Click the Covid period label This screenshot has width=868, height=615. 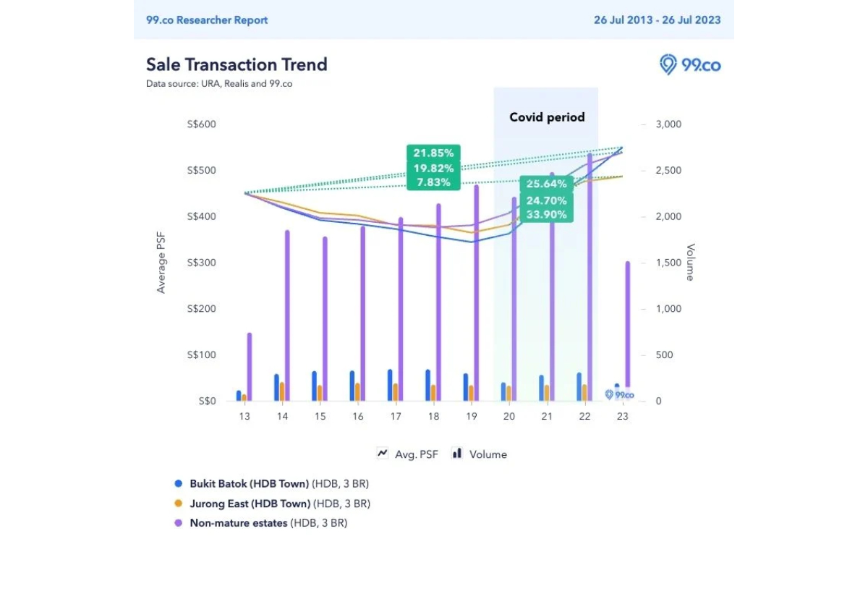(x=547, y=117)
